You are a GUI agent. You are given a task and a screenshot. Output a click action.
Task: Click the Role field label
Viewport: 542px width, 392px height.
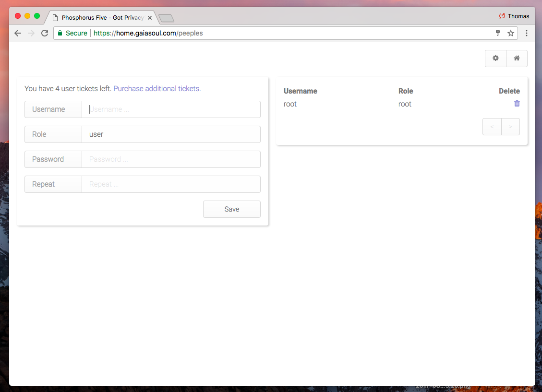[53, 134]
